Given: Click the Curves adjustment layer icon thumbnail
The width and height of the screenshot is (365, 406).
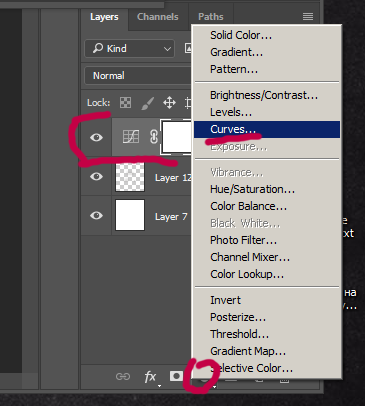Looking at the screenshot, I should pos(131,137).
